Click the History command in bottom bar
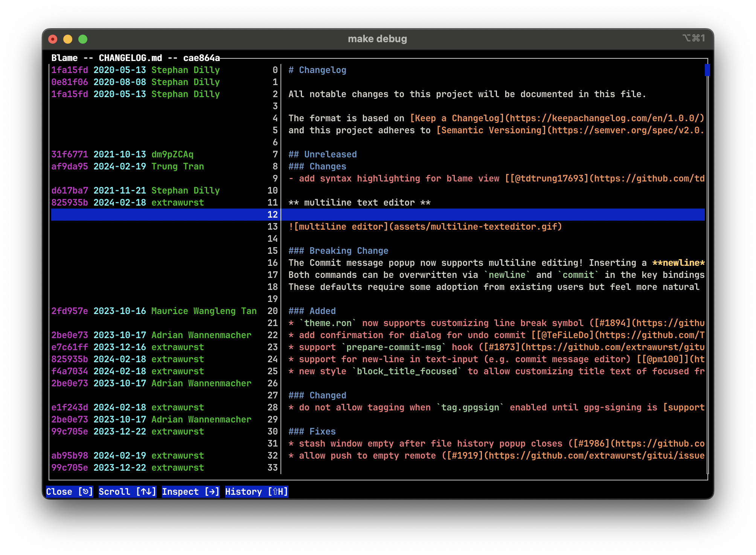The image size is (756, 555). (x=257, y=492)
